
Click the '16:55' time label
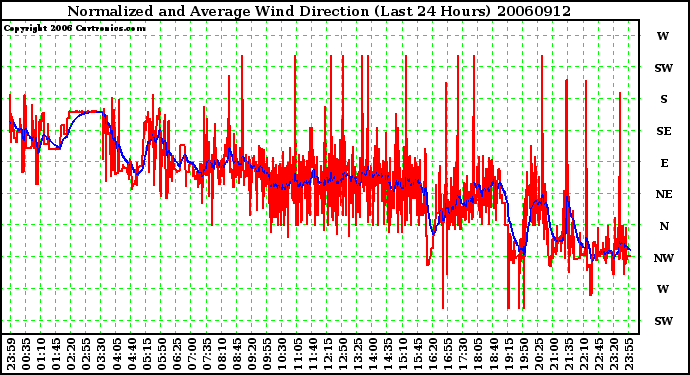pyautogui.click(x=448, y=354)
